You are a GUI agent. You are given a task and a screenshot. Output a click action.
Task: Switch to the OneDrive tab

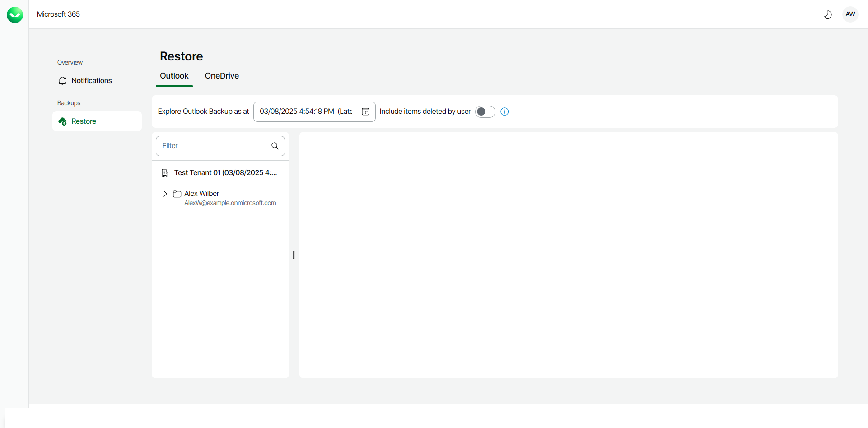[222, 76]
